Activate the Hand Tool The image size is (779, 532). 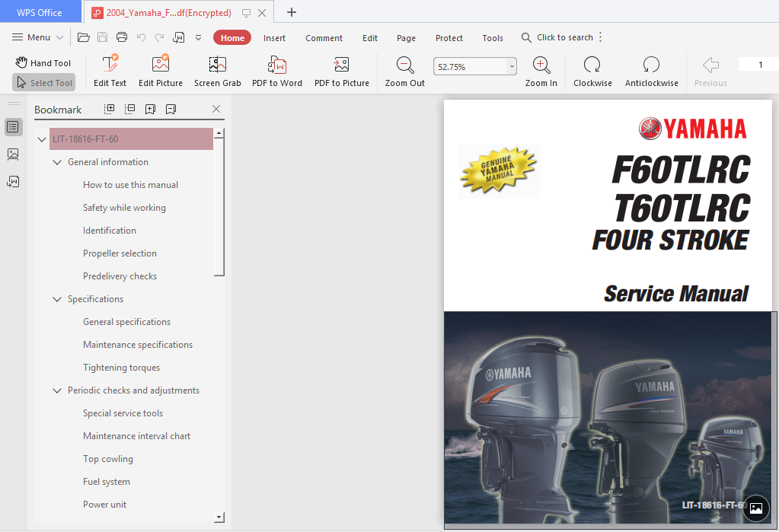coord(43,62)
